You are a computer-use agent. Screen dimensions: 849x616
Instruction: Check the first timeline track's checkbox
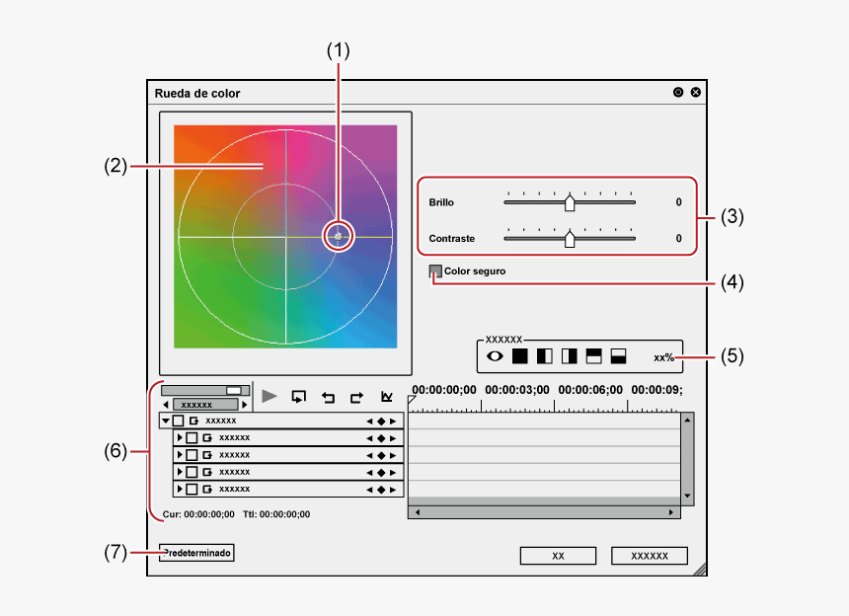178,422
